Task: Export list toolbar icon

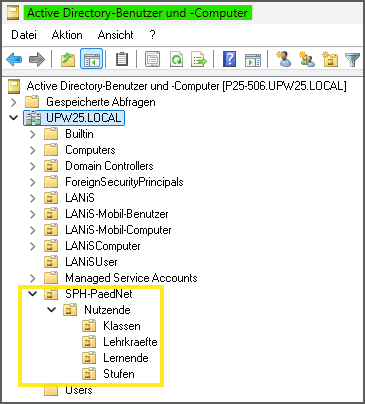Action: [x=199, y=60]
